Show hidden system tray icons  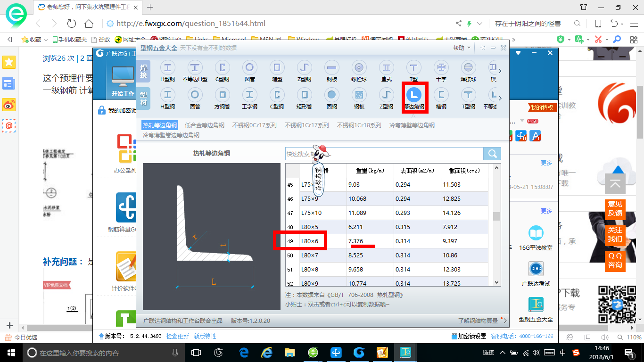click(503, 353)
